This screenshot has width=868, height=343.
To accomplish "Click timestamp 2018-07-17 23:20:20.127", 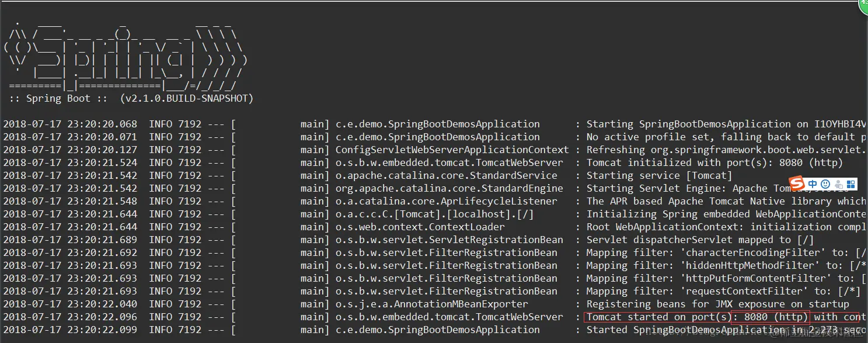I will point(70,150).
